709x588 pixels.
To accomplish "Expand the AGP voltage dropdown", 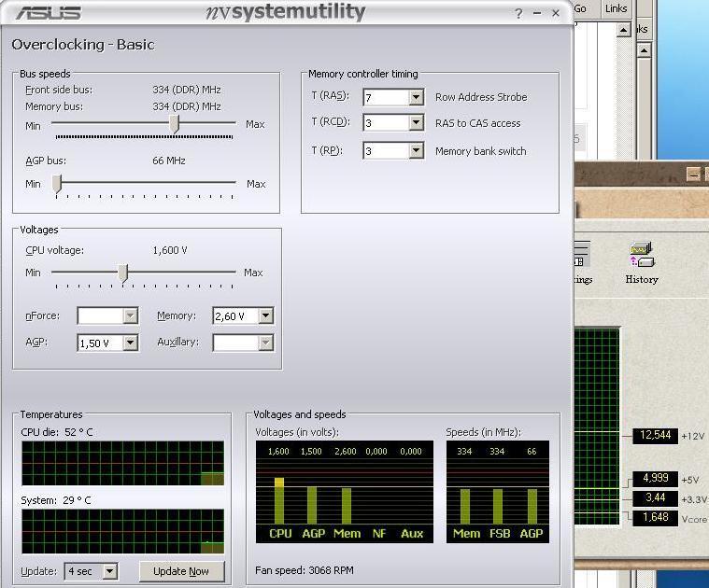I will (x=130, y=343).
